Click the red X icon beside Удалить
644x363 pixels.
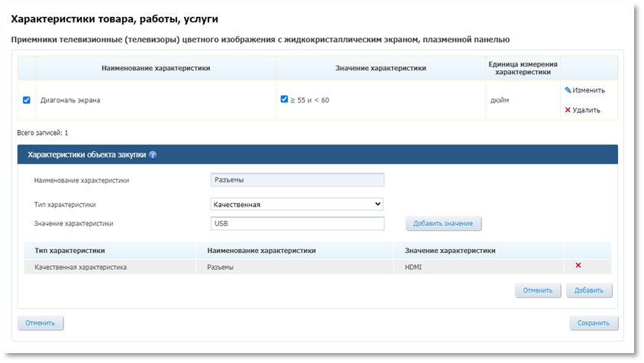coord(568,110)
